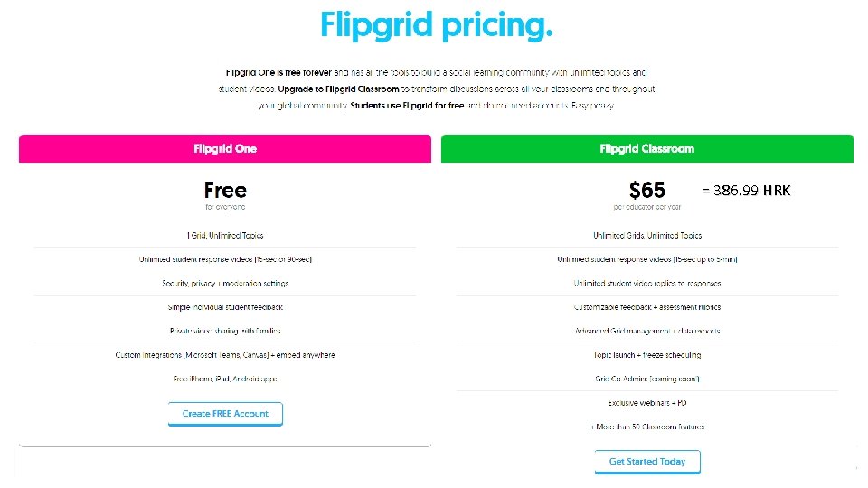Click 'Private video sharing with families' row
This screenshot has width=868, height=488.
pos(225,331)
